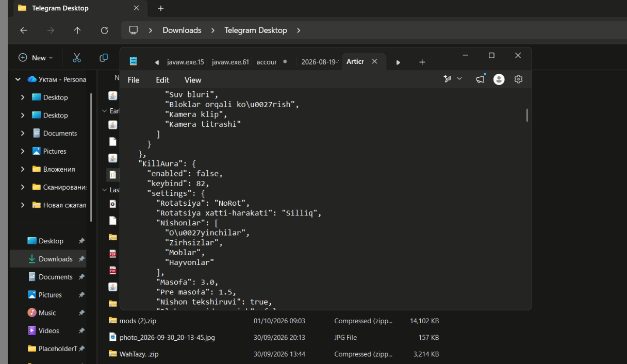Viewport: 627px width, 364px height.
Task: Expand the Documents folder under OneDrive
Action: [23, 133]
